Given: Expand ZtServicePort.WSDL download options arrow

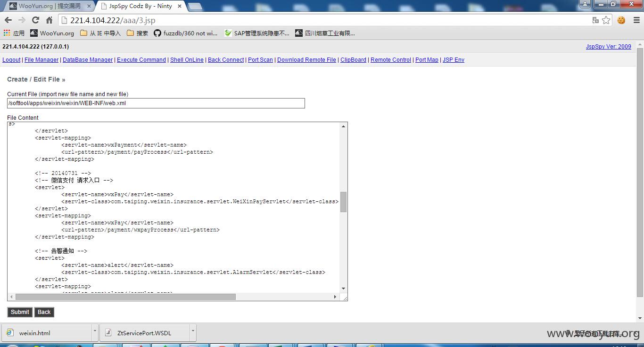Looking at the screenshot, I should pyautogui.click(x=193, y=332).
